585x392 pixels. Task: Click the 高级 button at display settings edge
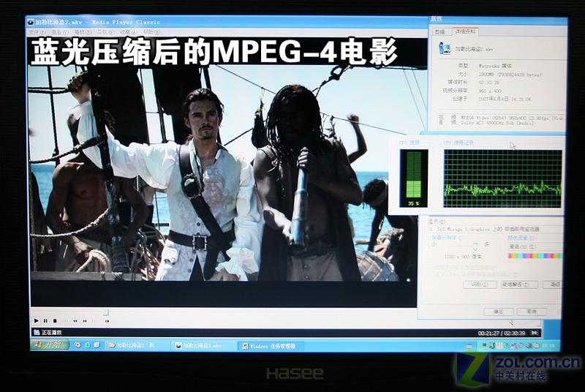click(554, 284)
